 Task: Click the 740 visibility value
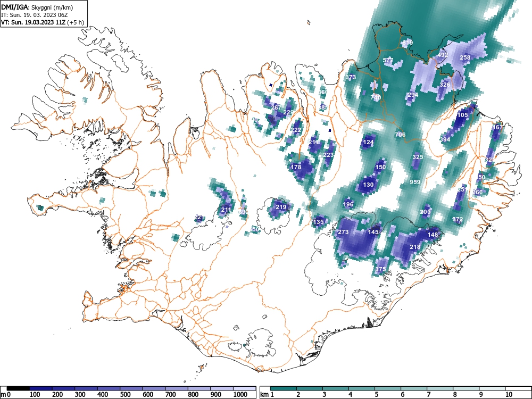coord(376,97)
